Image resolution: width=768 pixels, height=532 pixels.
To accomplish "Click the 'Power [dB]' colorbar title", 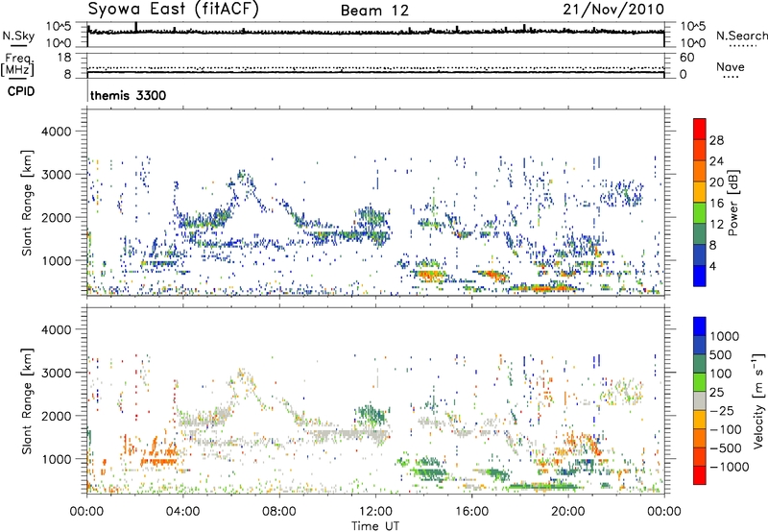I will [733, 203].
